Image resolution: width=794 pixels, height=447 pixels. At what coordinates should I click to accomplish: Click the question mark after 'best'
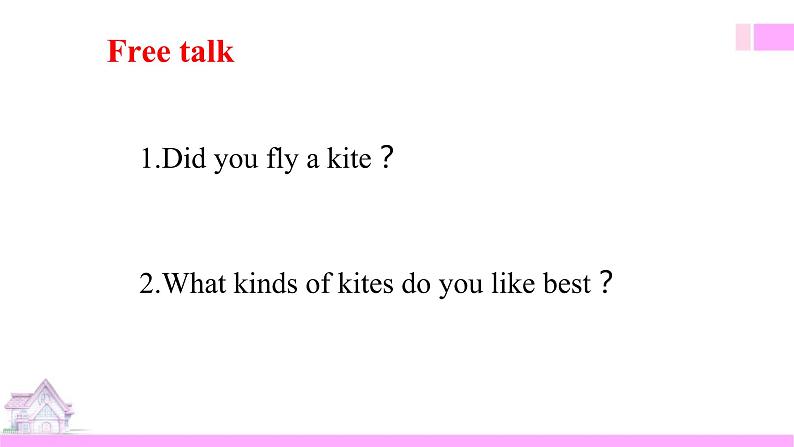606,282
